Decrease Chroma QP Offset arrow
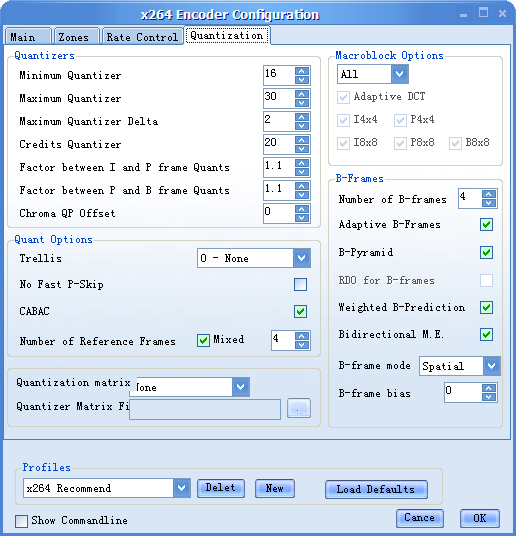The width and height of the screenshot is (516, 536). click(x=302, y=218)
